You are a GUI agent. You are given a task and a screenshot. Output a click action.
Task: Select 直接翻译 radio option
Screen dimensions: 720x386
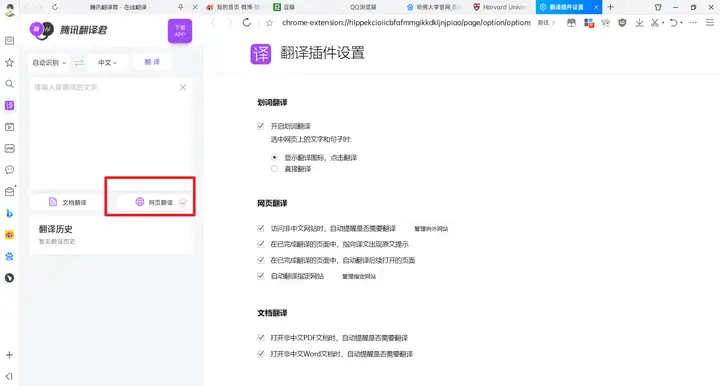point(275,169)
